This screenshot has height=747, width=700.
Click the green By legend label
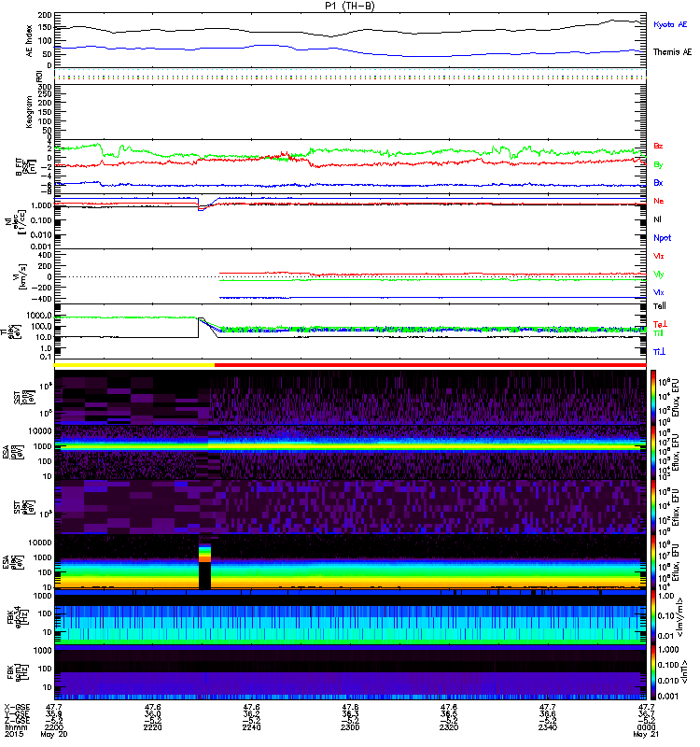point(658,165)
